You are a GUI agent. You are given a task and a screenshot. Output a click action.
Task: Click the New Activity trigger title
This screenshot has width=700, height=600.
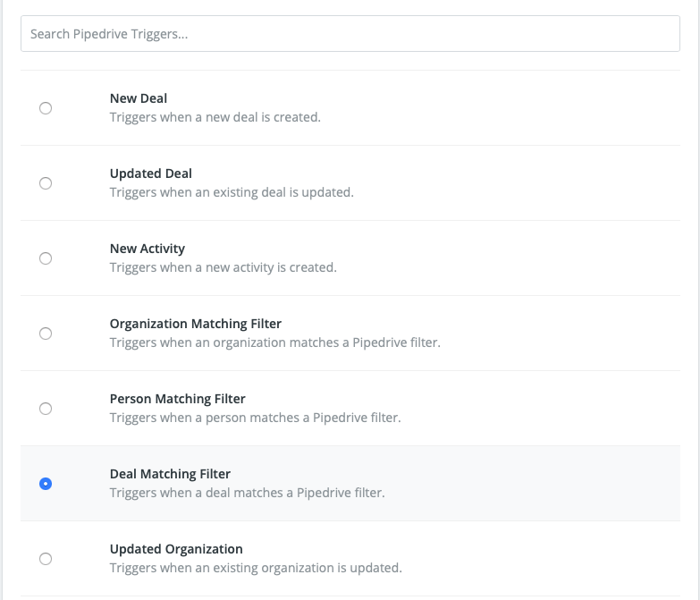[x=147, y=249]
